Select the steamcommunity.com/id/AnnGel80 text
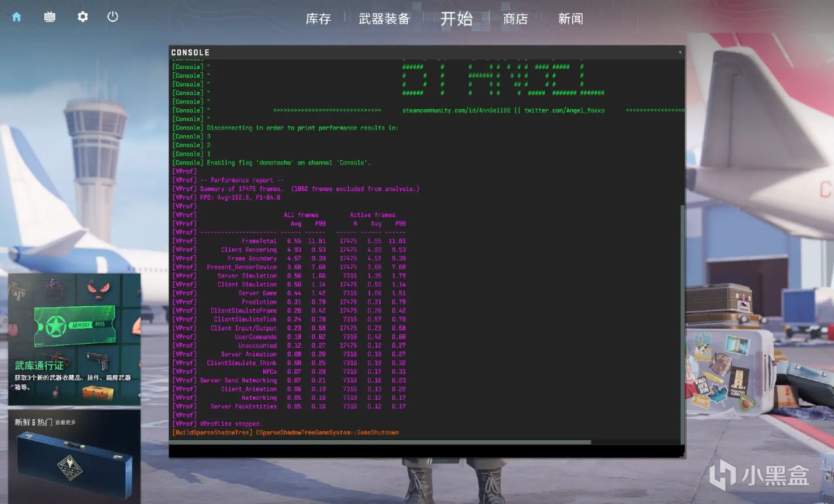 coord(456,111)
